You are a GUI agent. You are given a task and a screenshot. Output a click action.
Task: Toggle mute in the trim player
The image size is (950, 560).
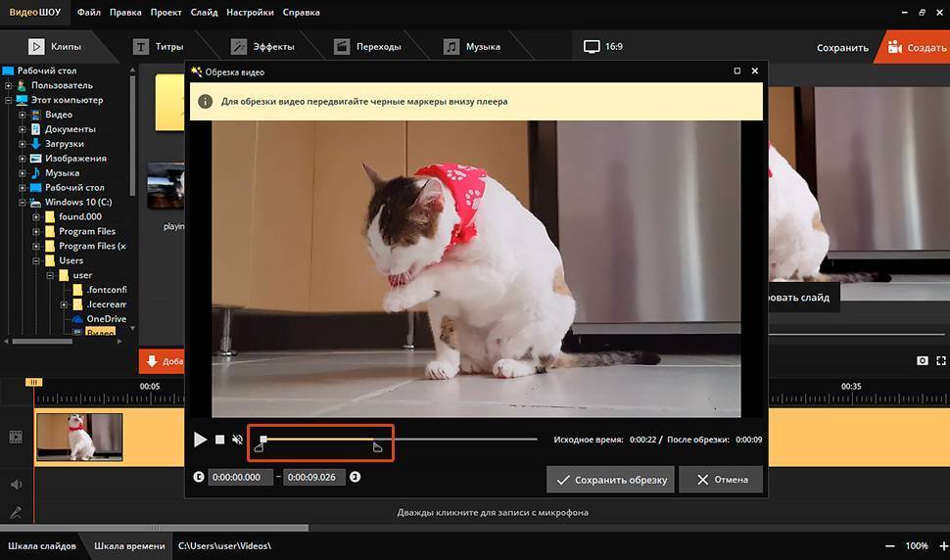[238, 441]
